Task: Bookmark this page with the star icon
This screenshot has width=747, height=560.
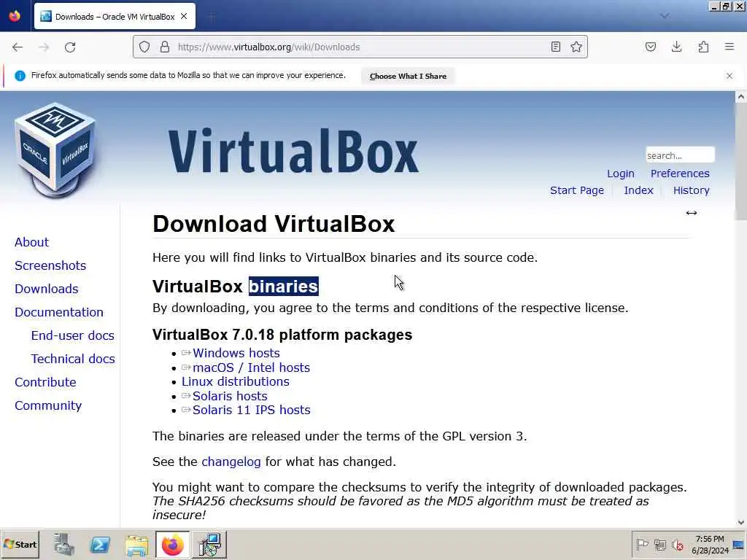Action: 576,47
